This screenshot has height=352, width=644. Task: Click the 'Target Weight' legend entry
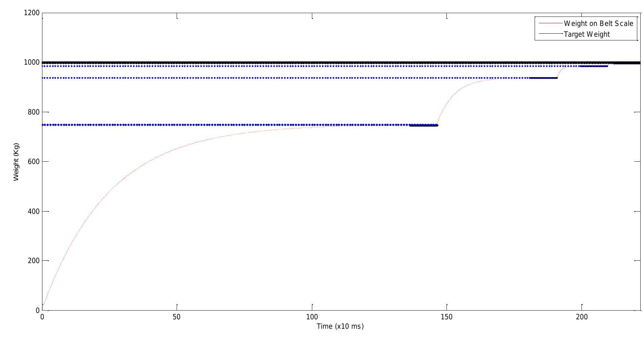pos(587,34)
